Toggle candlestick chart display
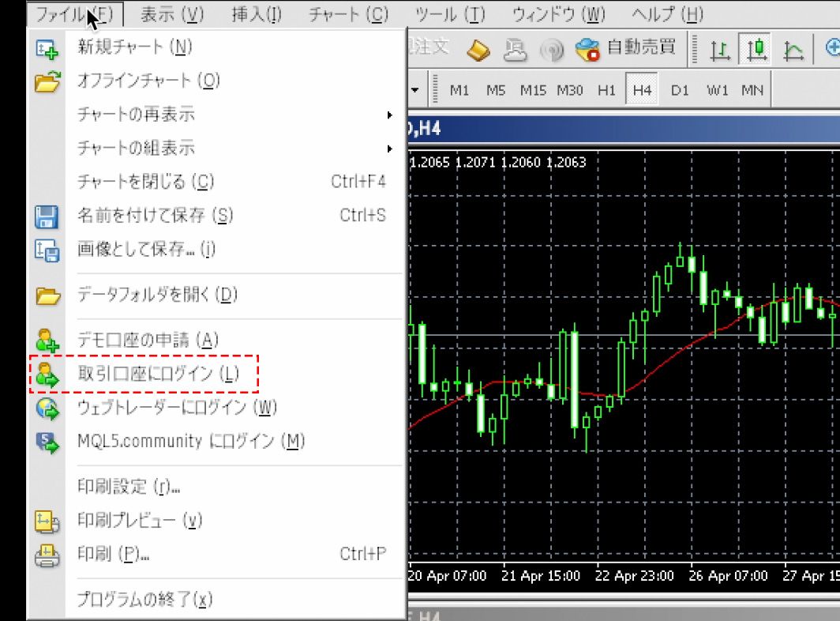This screenshot has width=840, height=621. (757, 49)
